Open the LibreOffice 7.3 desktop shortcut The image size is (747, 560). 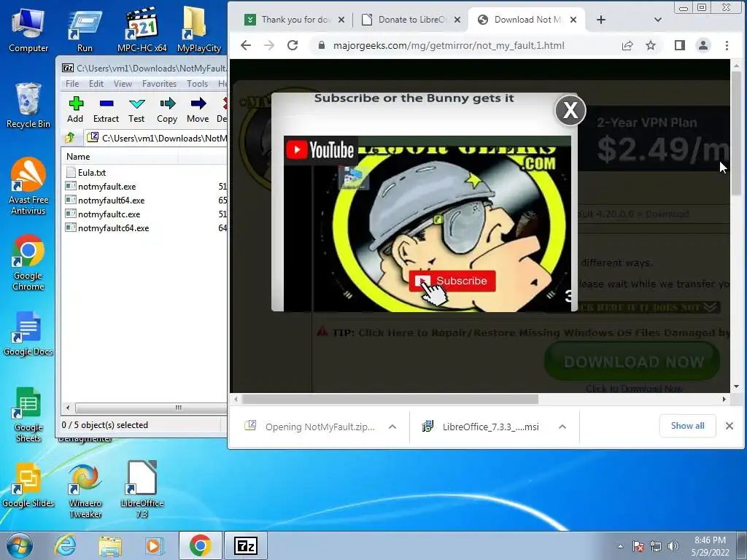point(142,489)
